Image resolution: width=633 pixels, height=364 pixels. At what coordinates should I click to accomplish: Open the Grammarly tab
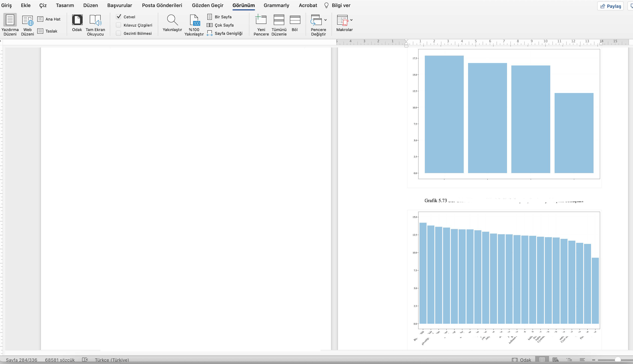click(x=276, y=5)
